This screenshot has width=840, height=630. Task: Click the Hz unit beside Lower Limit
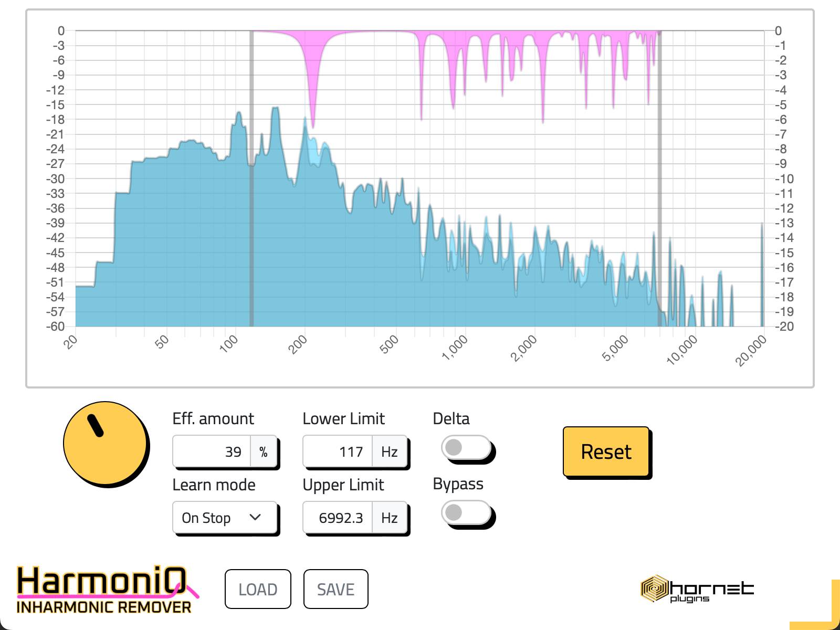click(389, 451)
